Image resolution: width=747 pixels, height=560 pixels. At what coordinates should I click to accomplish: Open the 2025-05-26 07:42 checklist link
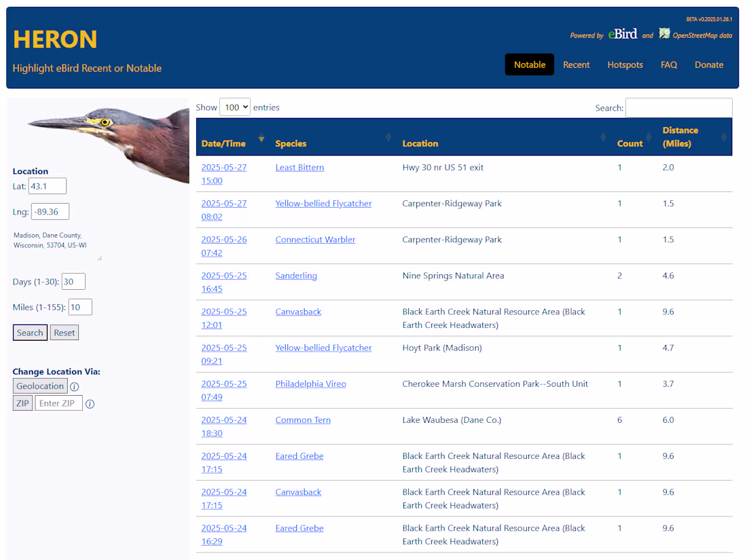pos(224,246)
